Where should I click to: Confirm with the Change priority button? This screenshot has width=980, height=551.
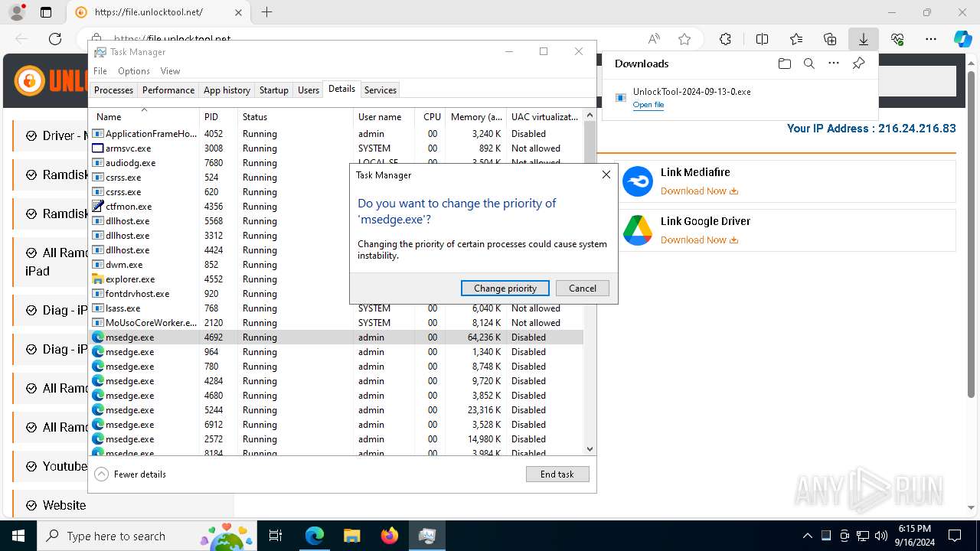click(505, 289)
